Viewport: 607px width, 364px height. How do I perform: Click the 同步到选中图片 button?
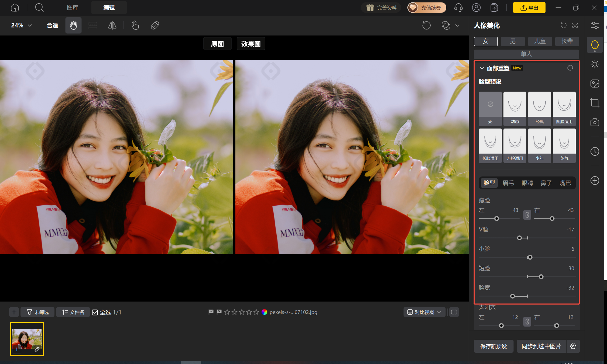point(541,346)
